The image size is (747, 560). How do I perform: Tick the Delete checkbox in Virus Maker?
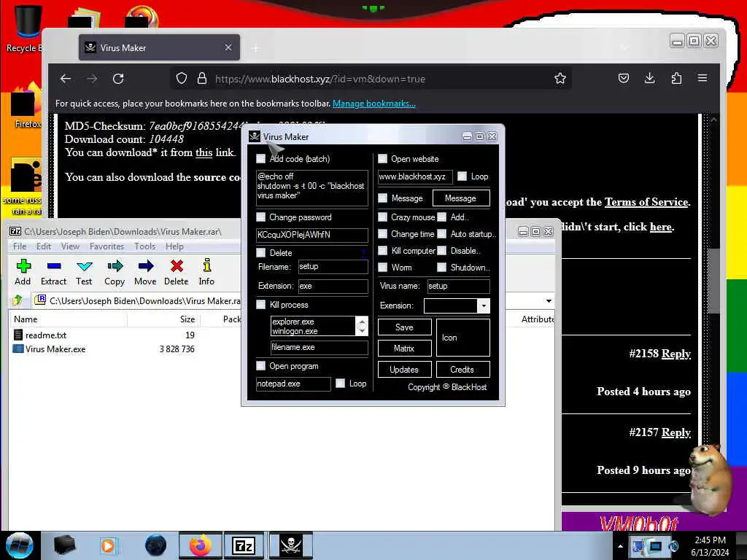pyautogui.click(x=261, y=252)
